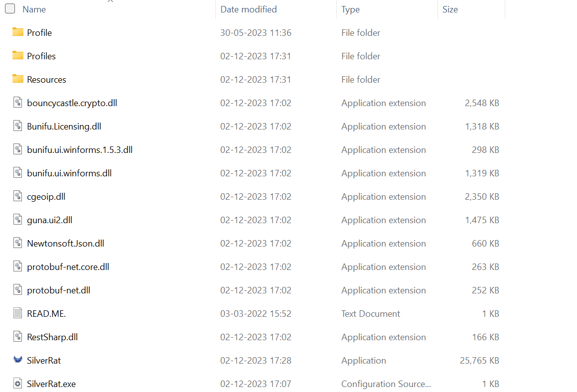577x392 pixels.
Task: Click the size value 1,475 KB
Action: click(482, 220)
